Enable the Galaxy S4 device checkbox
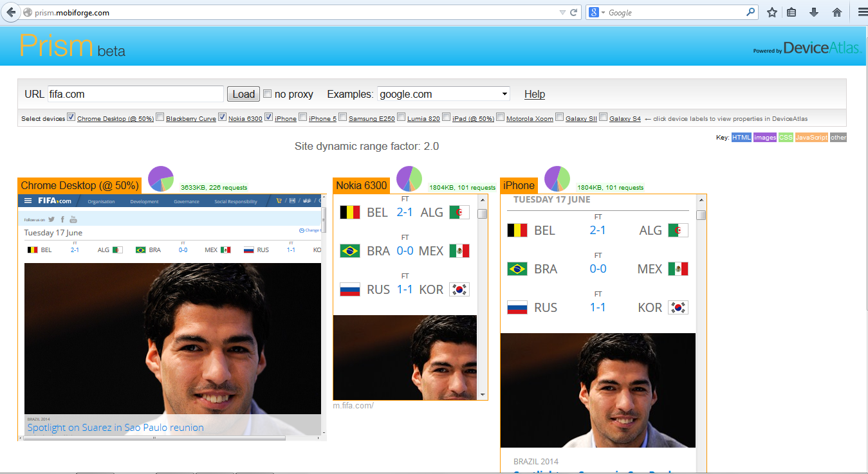 click(603, 118)
